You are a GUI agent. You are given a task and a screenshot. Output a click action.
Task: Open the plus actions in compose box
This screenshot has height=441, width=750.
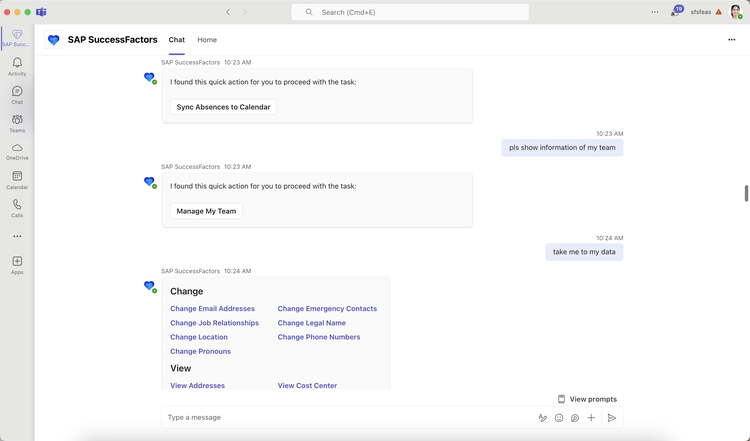tap(591, 418)
